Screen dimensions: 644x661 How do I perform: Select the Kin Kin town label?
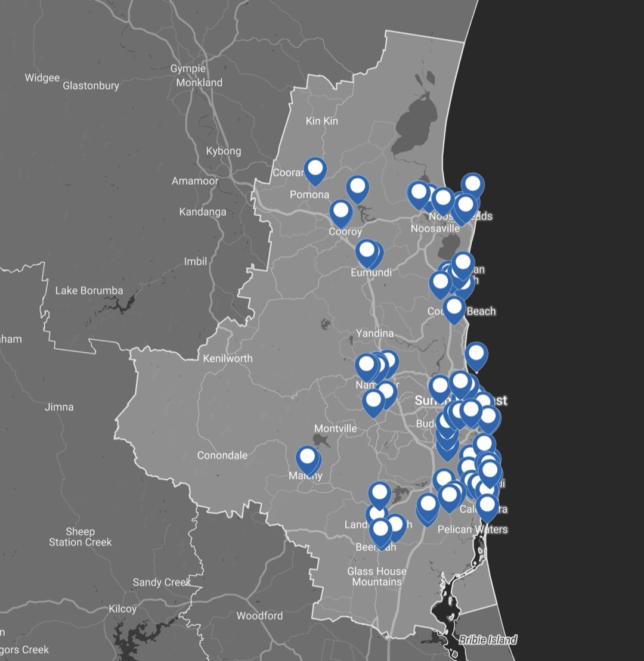point(321,121)
